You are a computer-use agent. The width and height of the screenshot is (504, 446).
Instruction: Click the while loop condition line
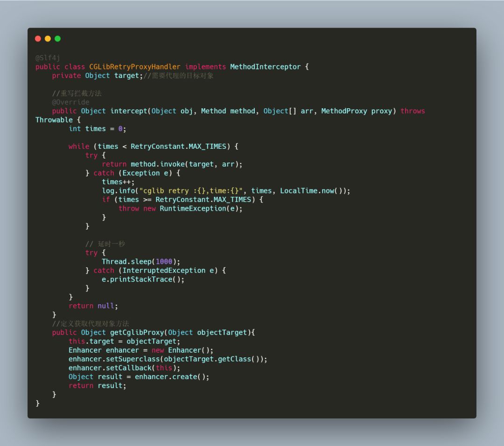[x=154, y=146]
